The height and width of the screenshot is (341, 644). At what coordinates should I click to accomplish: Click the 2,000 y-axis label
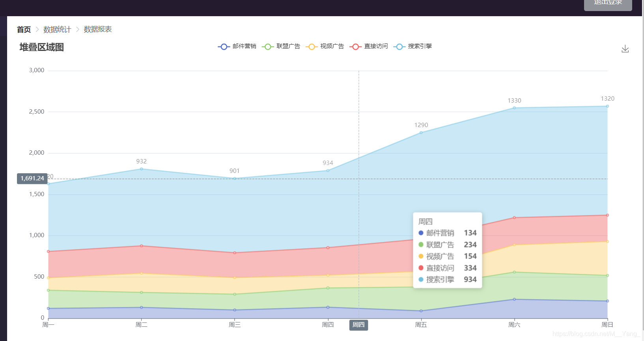pyautogui.click(x=37, y=153)
